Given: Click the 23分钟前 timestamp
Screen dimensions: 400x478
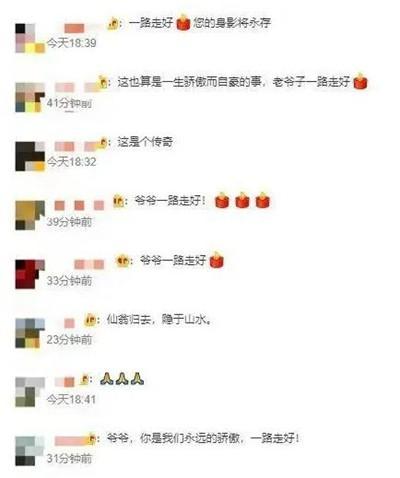Looking at the screenshot, I should tap(69, 340).
